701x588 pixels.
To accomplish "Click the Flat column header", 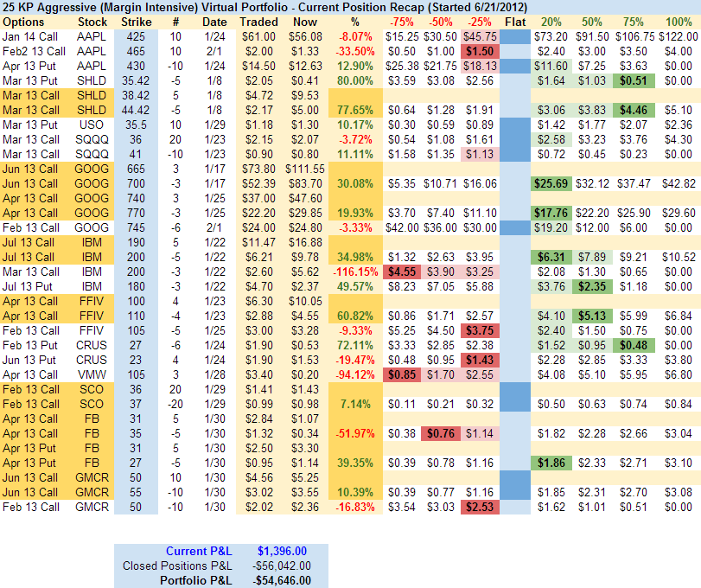I will [x=517, y=21].
